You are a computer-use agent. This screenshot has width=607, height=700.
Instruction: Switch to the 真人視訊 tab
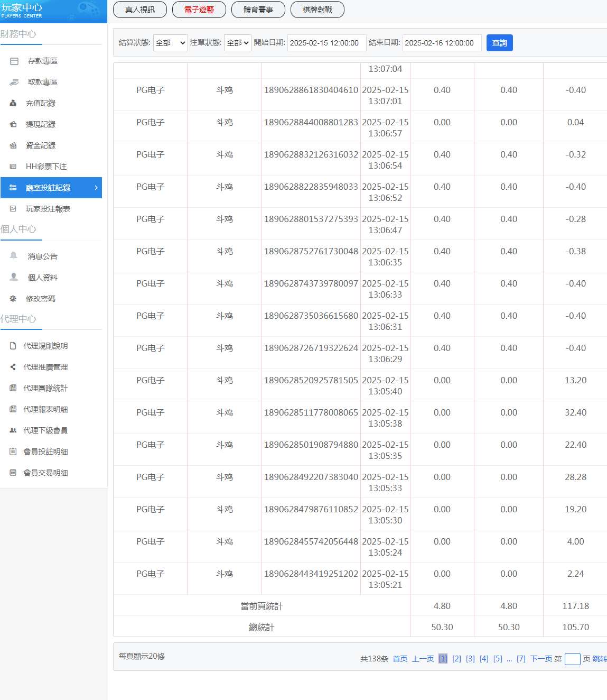click(x=140, y=10)
